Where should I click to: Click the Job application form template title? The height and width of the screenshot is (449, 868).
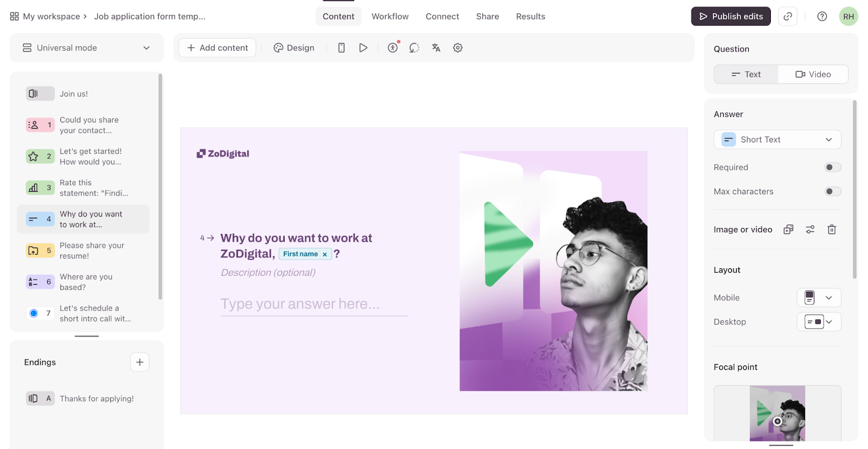pos(150,16)
